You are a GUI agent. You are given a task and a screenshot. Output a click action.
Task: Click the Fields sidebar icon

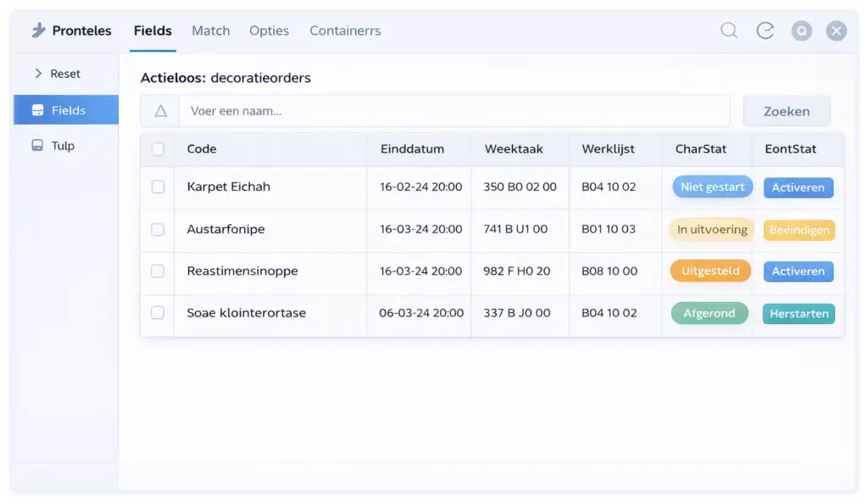(37, 110)
